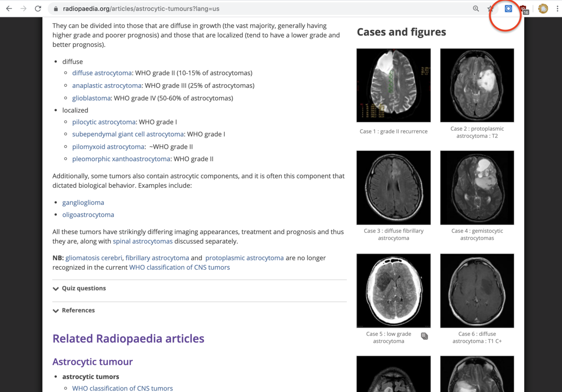This screenshot has width=562, height=392.
Task: Go back with the browser back arrow
Action: [x=9, y=8]
